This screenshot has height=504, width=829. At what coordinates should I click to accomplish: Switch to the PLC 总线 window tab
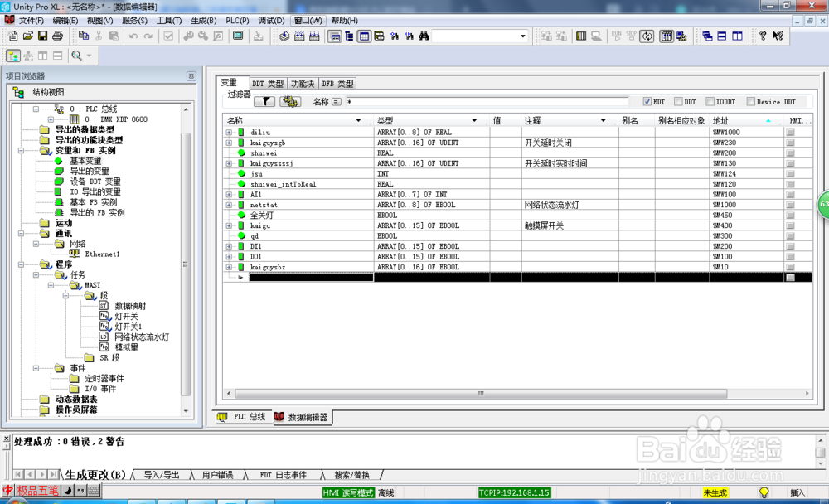(x=243, y=417)
